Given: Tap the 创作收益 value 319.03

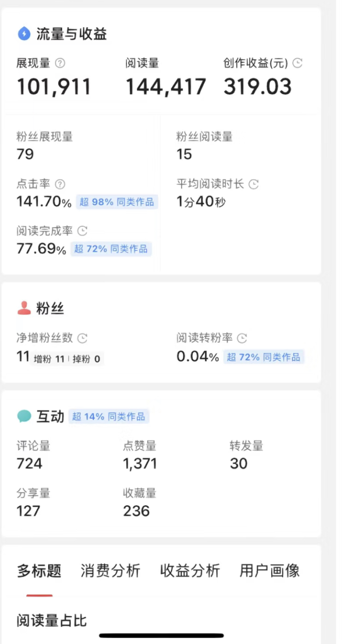Looking at the screenshot, I should point(258,87).
